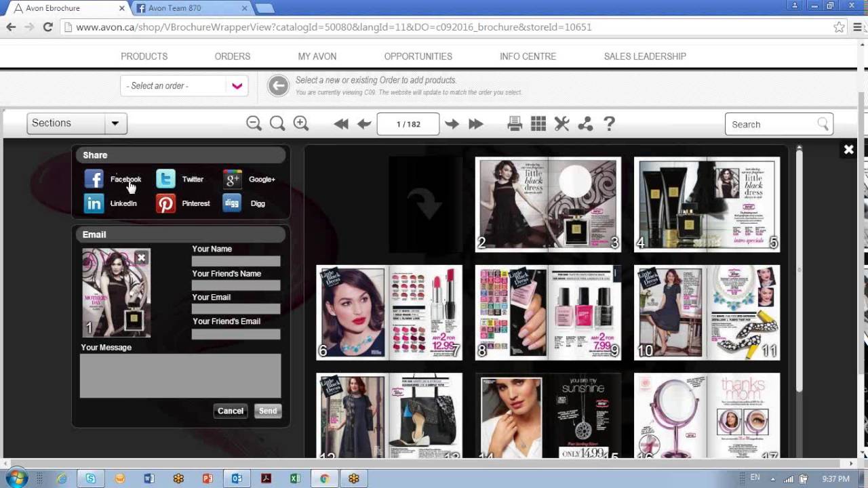Click the Your Friend's Name field
Image resolution: width=868 pixels, height=488 pixels.
click(x=236, y=286)
